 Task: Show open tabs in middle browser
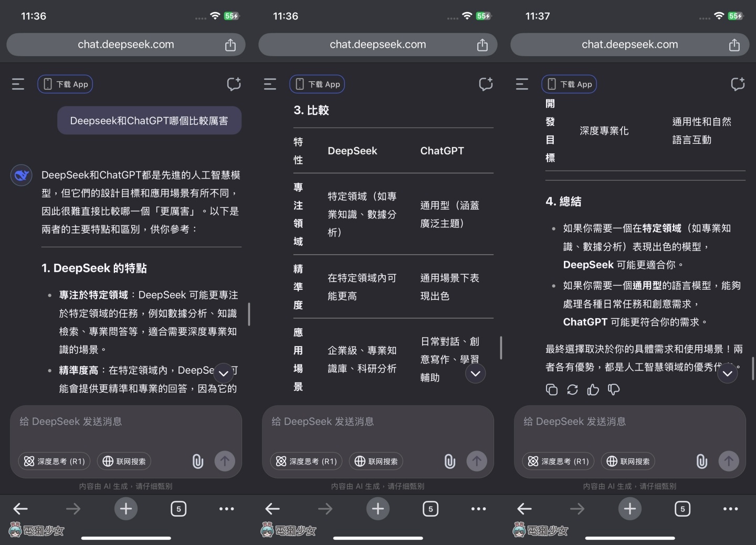430,509
